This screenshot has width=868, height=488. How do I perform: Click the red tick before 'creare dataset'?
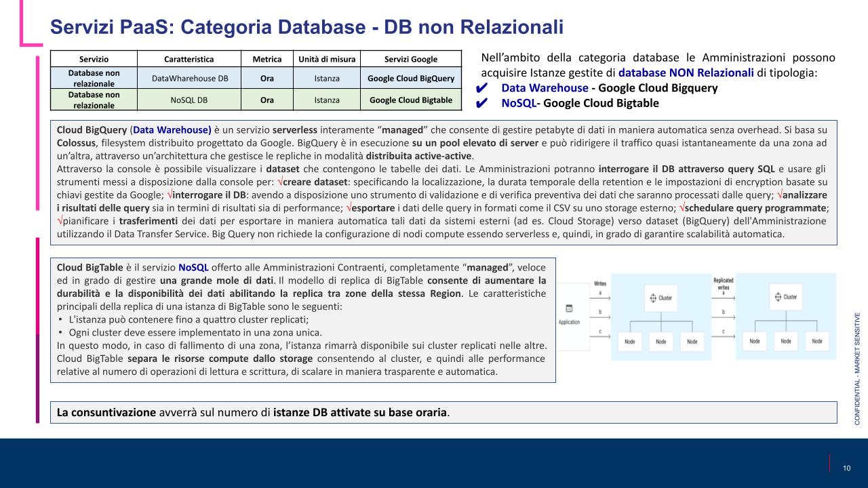pyautogui.click(x=281, y=182)
